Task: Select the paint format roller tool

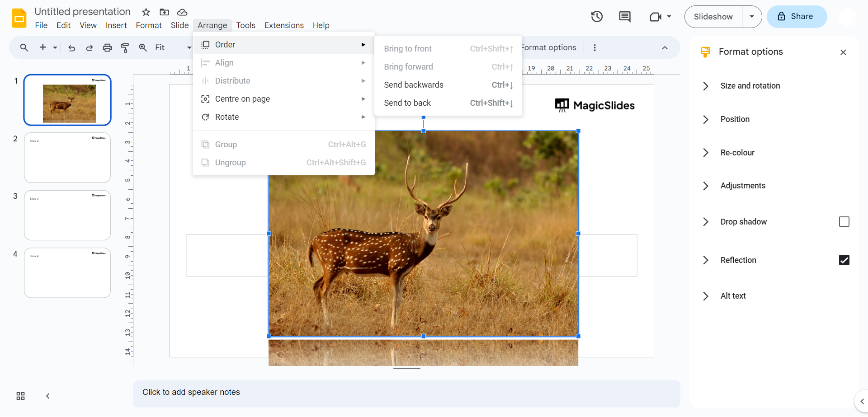Action: 125,48
